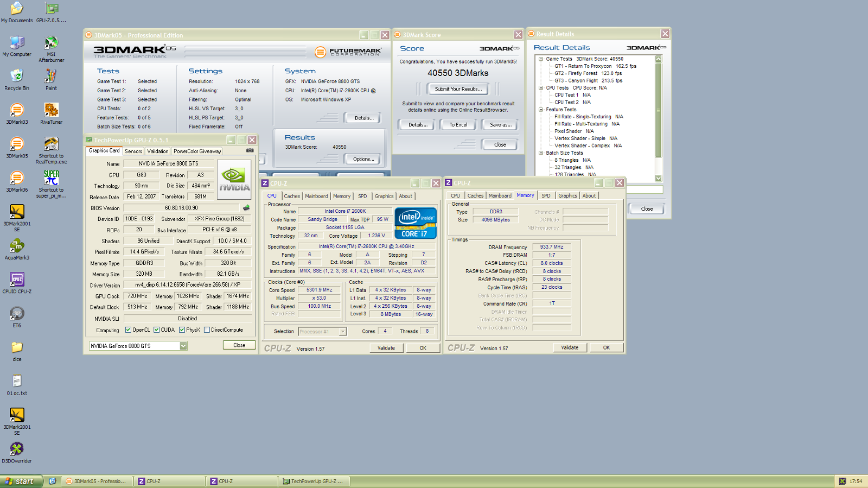
Task: Toggle PhysX checkbox in GPU-Z
Action: (x=182, y=329)
